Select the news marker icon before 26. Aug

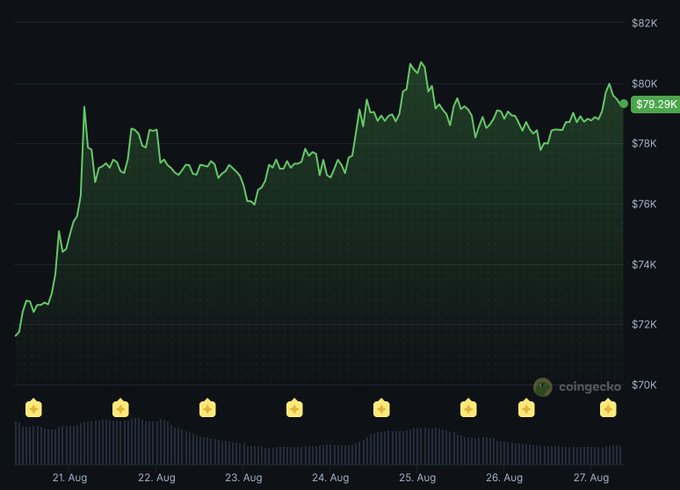click(468, 408)
